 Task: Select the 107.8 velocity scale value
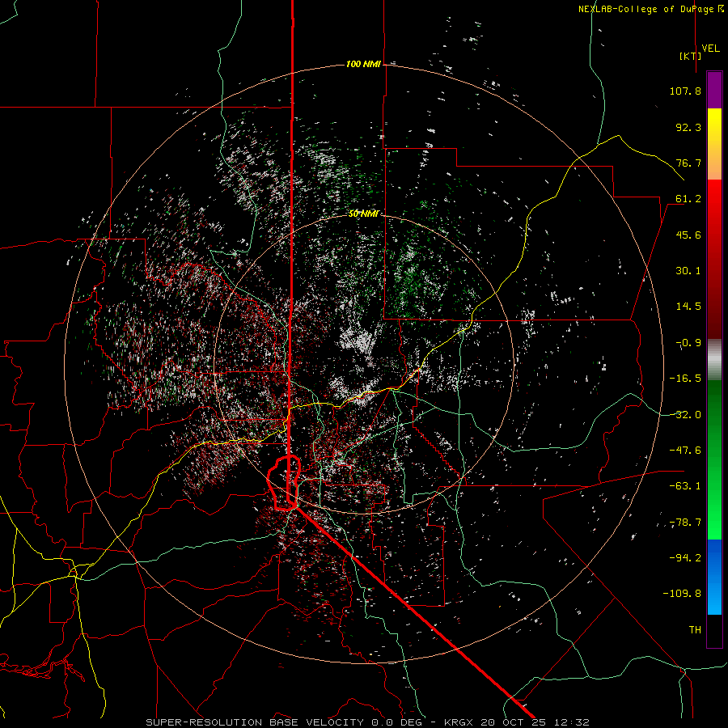[685, 91]
